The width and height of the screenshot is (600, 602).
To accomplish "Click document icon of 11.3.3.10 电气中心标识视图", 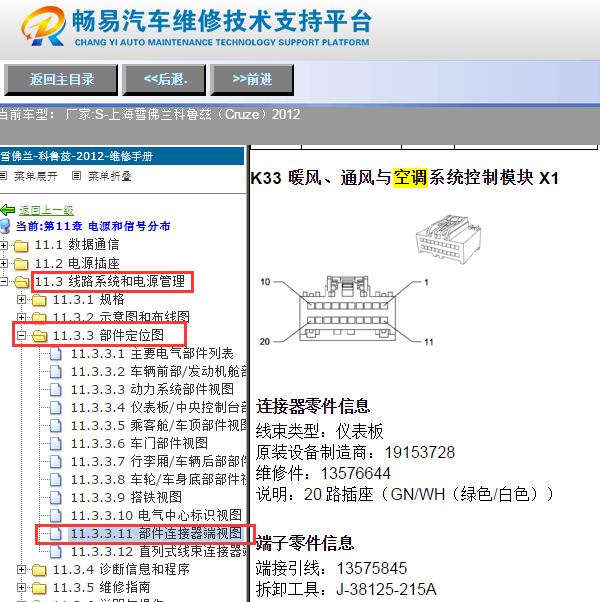I will [56, 516].
